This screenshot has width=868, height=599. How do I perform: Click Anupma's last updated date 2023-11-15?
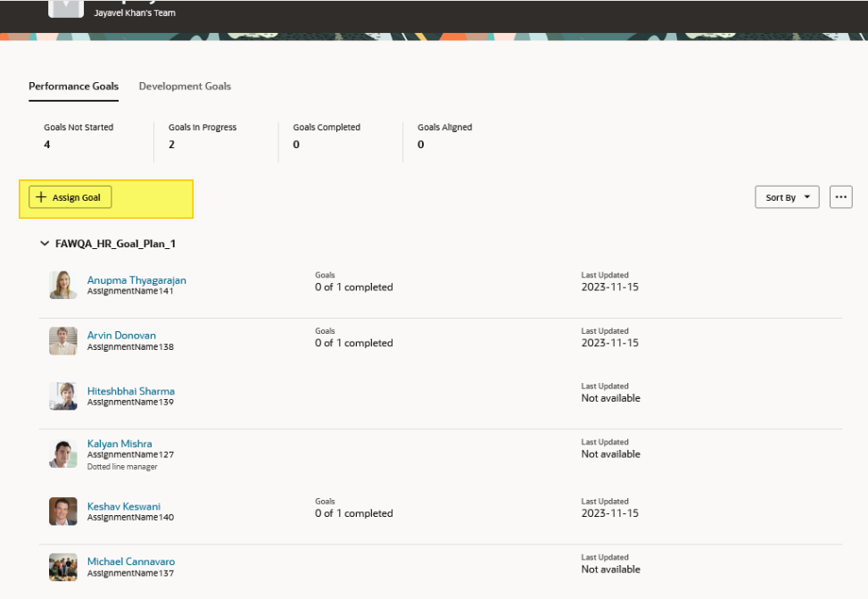point(609,287)
